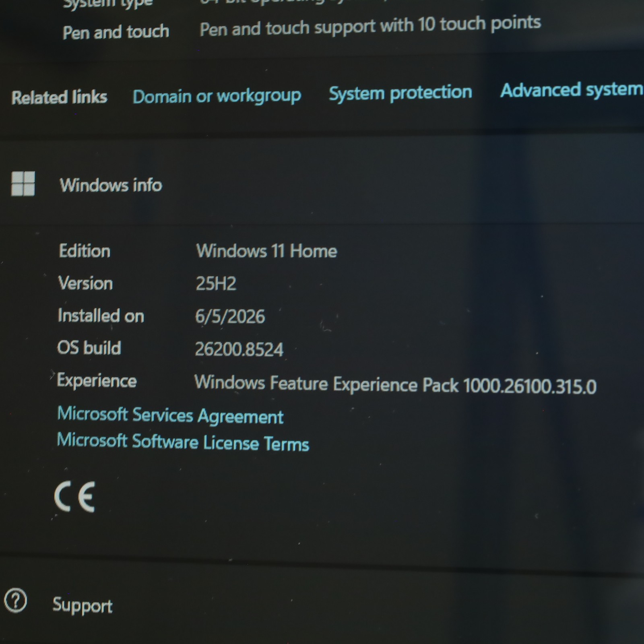Viewport: 644px width, 644px height.
Task: Open the Advanced system settings link
Action: [x=572, y=90]
